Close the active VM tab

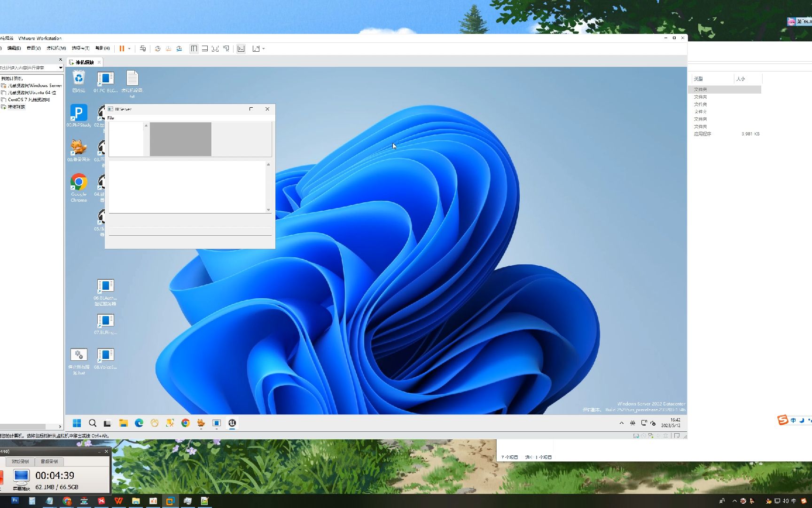click(99, 62)
